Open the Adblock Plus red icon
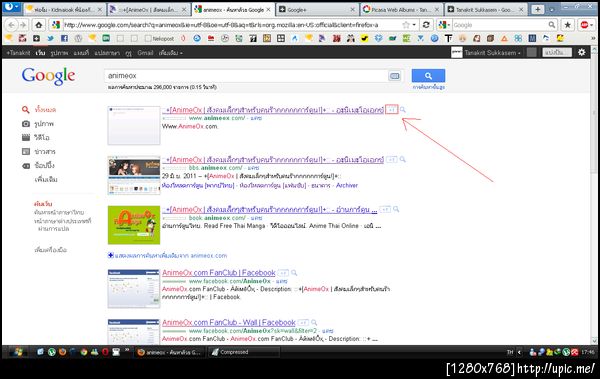This screenshot has height=379, width=600. click(x=585, y=25)
